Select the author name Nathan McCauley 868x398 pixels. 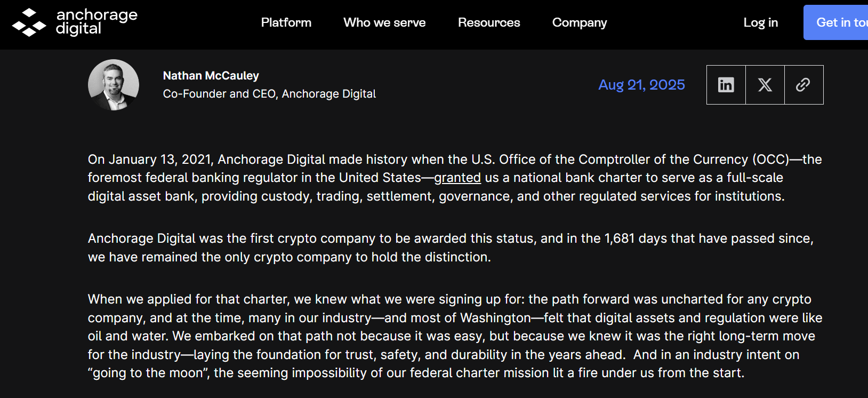click(x=211, y=76)
